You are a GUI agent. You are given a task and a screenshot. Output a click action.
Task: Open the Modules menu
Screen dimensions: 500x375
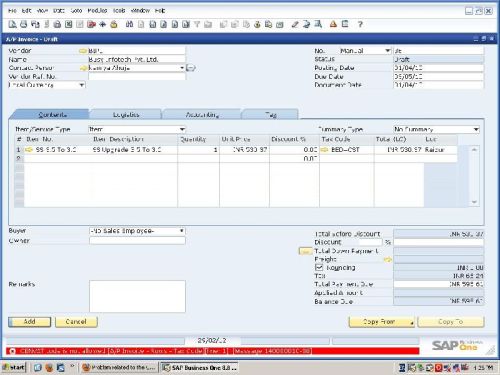tap(97, 11)
